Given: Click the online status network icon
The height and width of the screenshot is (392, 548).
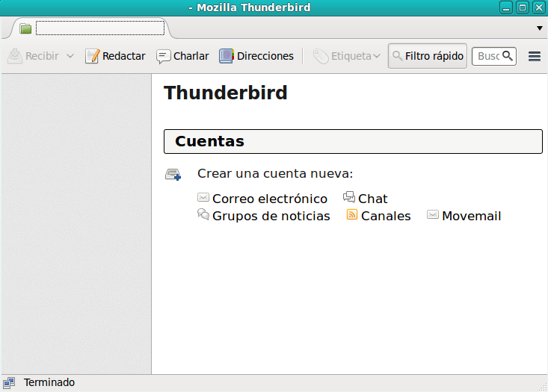Looking at the screenshot, I should pyautogui.click(x=9, y=383).
